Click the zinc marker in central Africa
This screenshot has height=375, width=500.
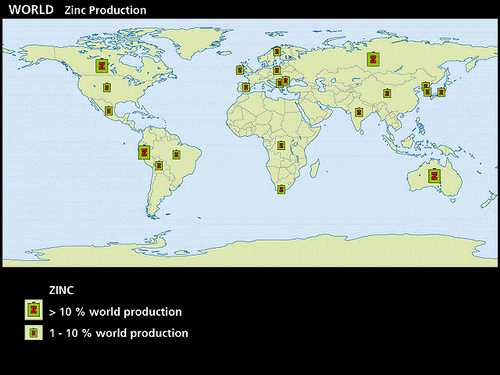coord(281,145)
